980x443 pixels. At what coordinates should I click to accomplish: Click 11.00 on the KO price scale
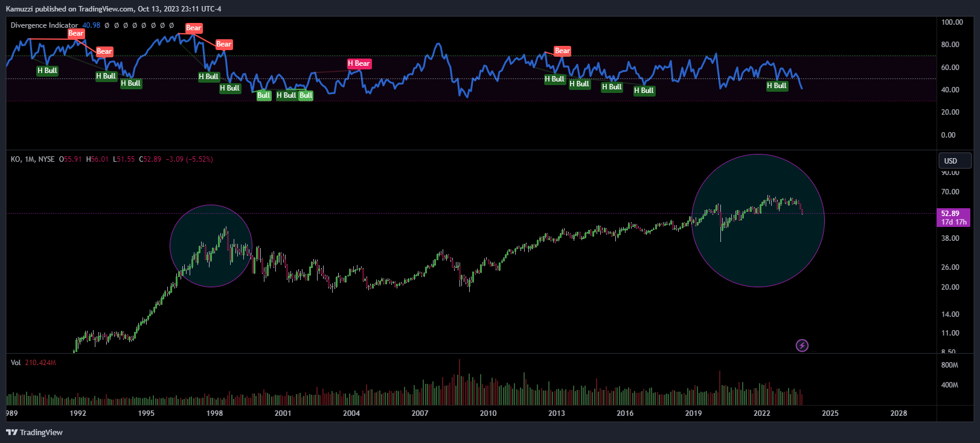click(950, 333)
